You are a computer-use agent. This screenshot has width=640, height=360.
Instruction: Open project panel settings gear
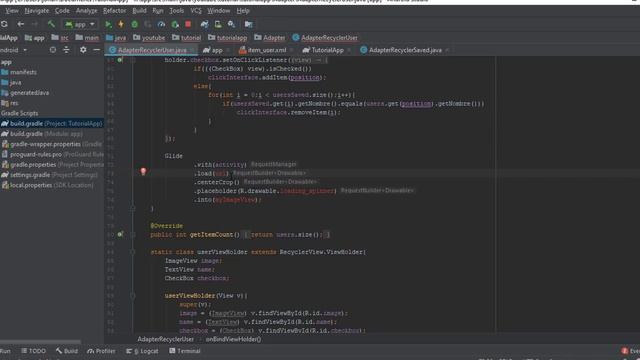pyautogui.click(x=83, y=50)
